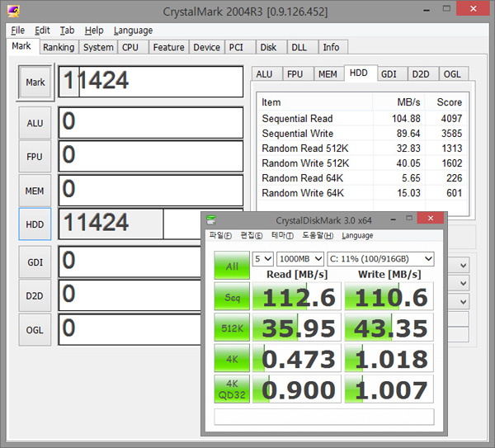Click the ALU score field showing 0

click(151, 122)
